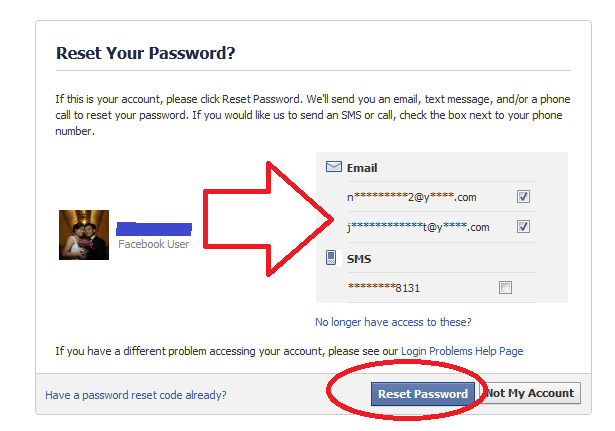
Task: Open the "No longer have access to these?" link
Action: pyautogui.click(x=393, y=322)
